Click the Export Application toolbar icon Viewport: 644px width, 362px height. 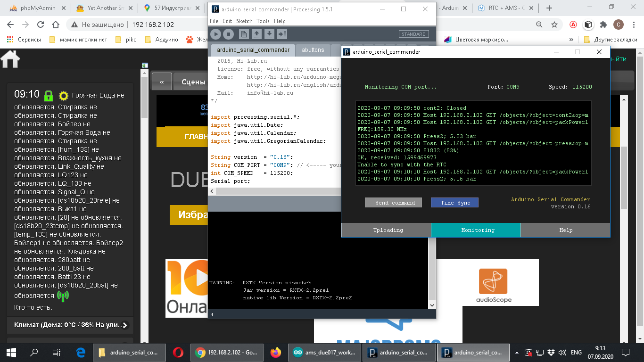(282, 34)
